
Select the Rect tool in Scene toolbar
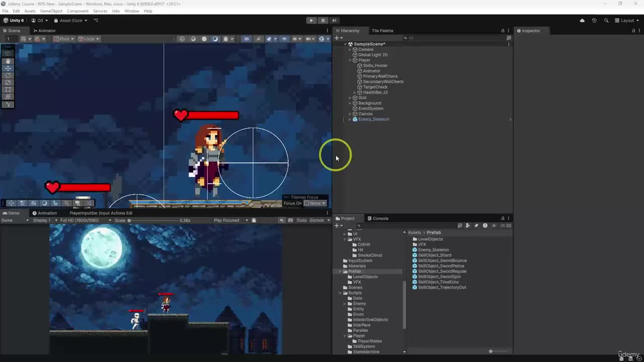8,89
